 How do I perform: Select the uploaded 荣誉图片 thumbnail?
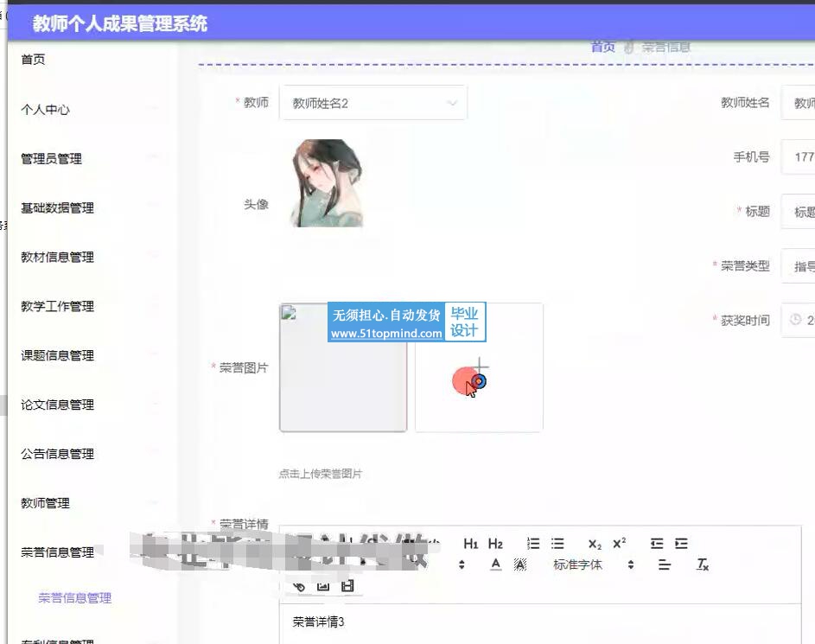tap(343, 367)
